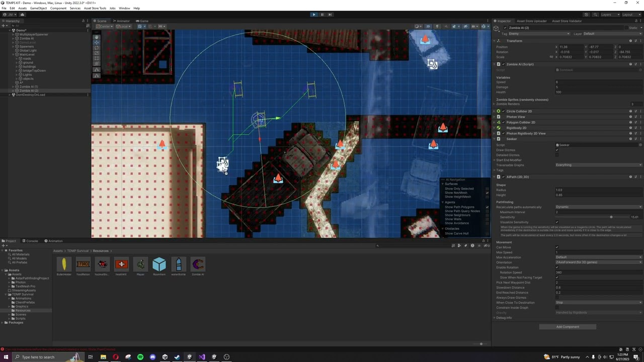
Task: Click the Console tab label
Action: (32, 241)
